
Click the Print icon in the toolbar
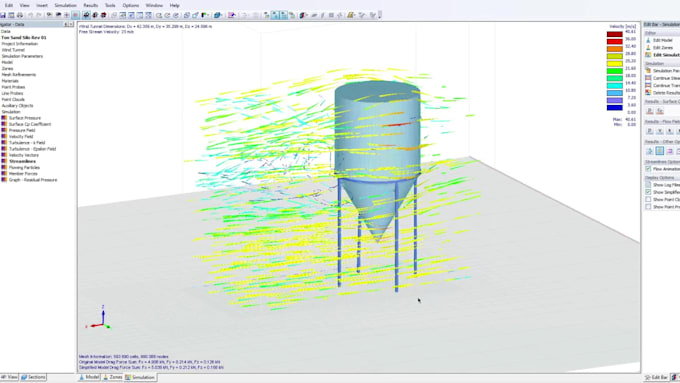coord(20,15)
